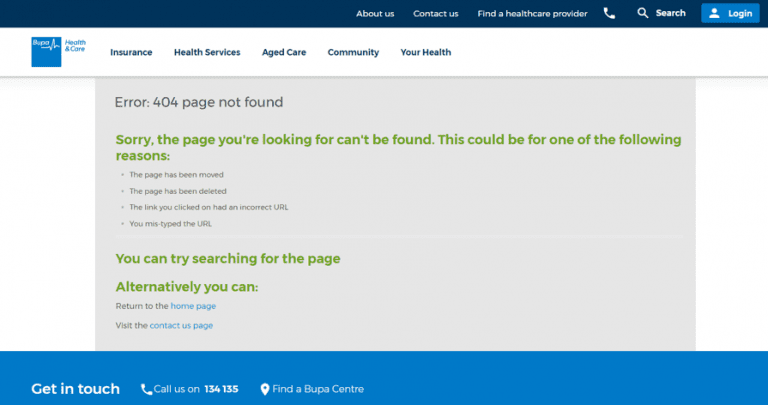Click 'The page has been deleted' text

click(x=178, y=191)
